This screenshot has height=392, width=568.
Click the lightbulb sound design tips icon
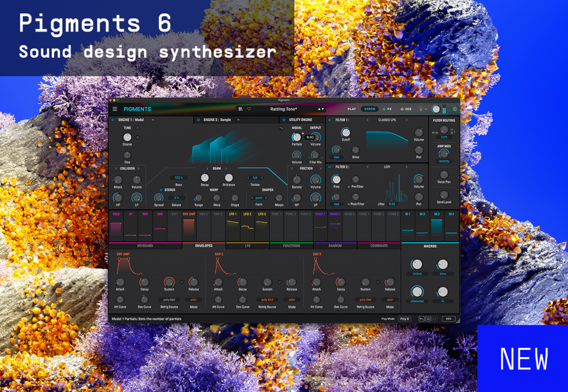[x=420, y=109]
